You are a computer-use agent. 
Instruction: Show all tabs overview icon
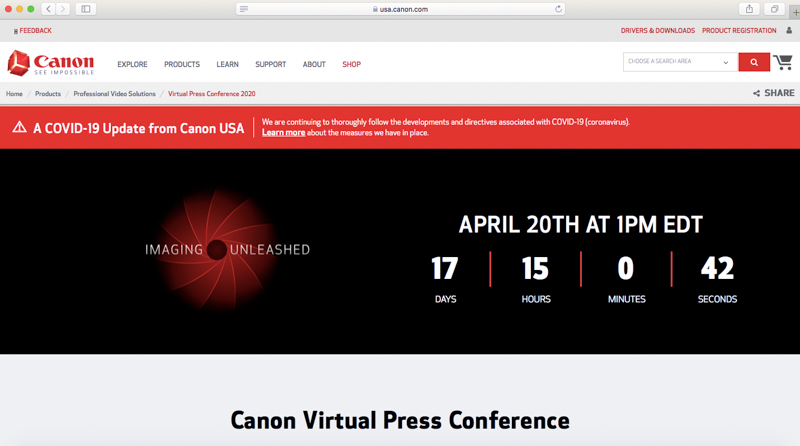pos(774,9)
